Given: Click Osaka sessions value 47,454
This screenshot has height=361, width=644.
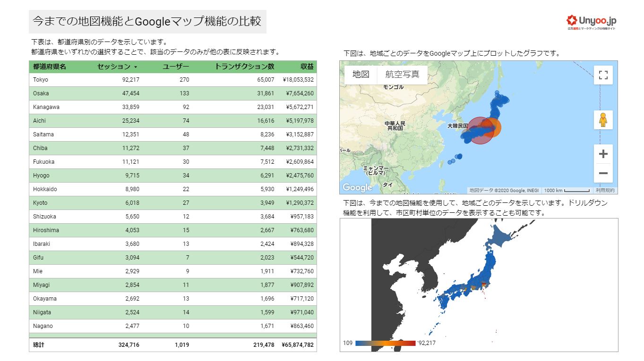Looking at the screenshot, I should click(x=130, y=93).
